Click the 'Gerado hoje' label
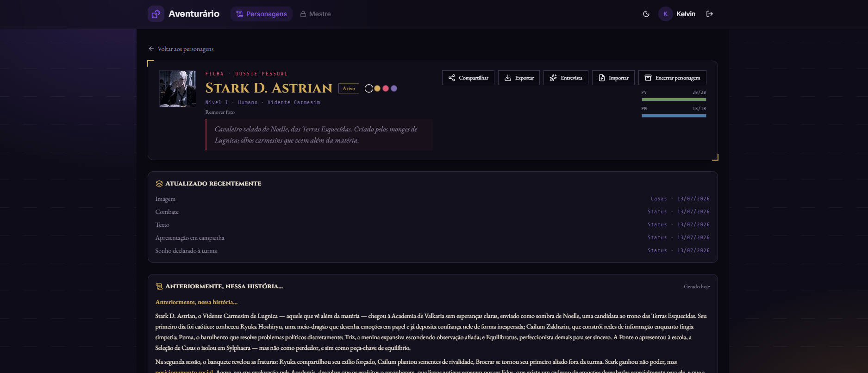 (697, 286)
